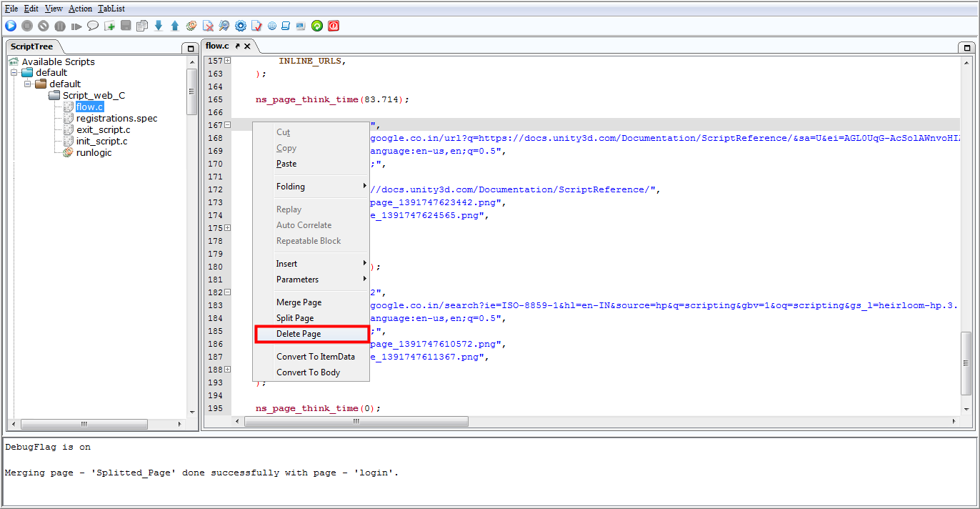Click the speech bubble comment icon
980x509 pixels.
pyautogui.click(x=93, y=26)
